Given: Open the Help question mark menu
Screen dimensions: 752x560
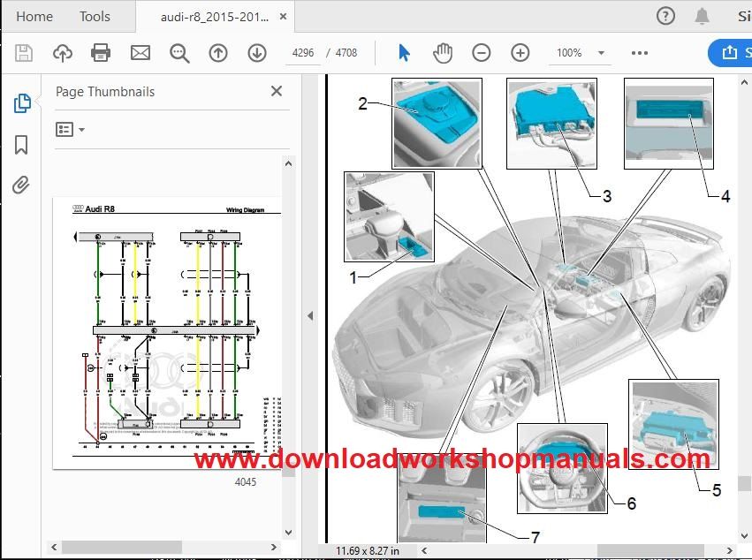Looking at the screenshot, I should point(665,16).
